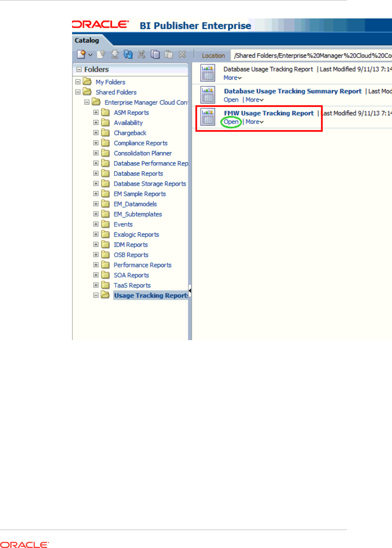This screenshot has height=548, width=392.
Task: Click the Refresh catalog icon
Action: 128,54
